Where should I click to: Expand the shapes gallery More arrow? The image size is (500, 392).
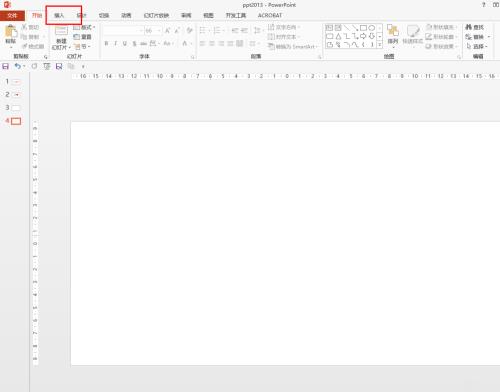coord(380,44)
